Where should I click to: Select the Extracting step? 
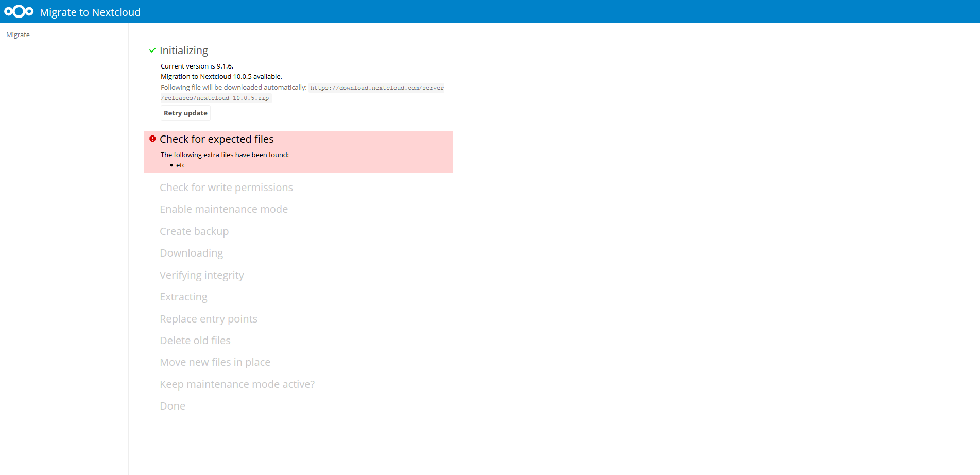(x=183, y=297)
